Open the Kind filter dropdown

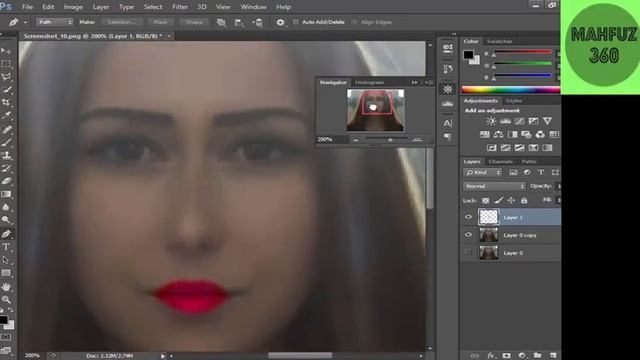point(482,173)
